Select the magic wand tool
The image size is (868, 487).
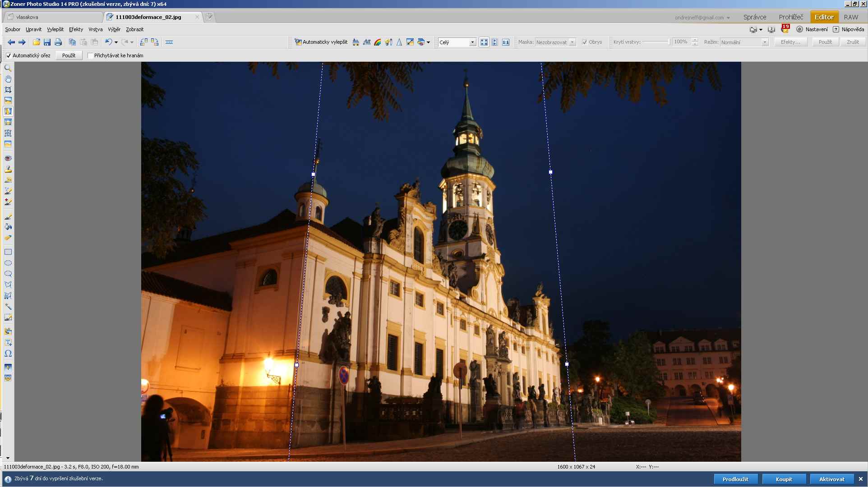coord(8,307)
